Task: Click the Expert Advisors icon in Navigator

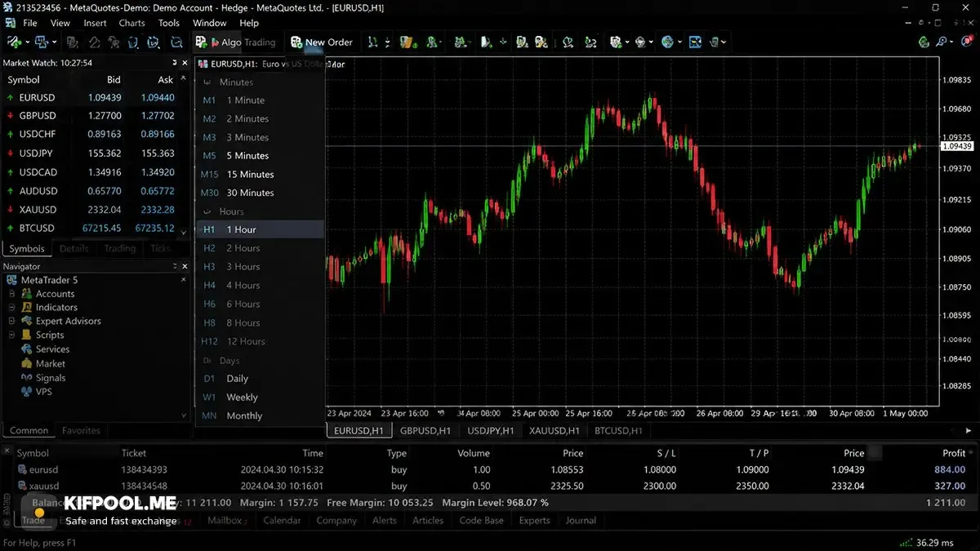Action: click(x=26, y=322)
